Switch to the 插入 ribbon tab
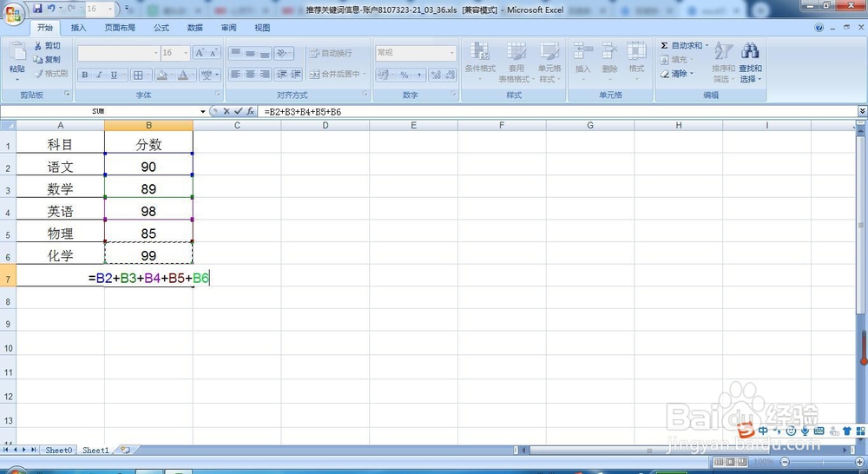Screen dimensions: 868x474 [78, 28]
